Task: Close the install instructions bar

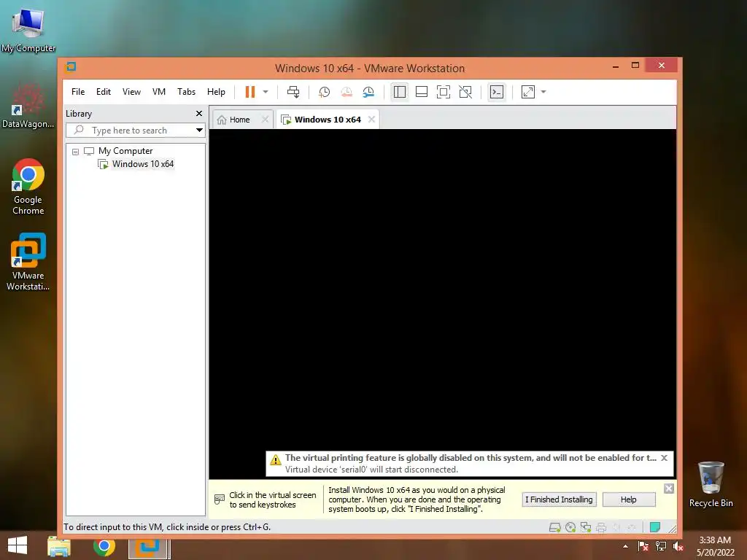Action: coord(669,489)
